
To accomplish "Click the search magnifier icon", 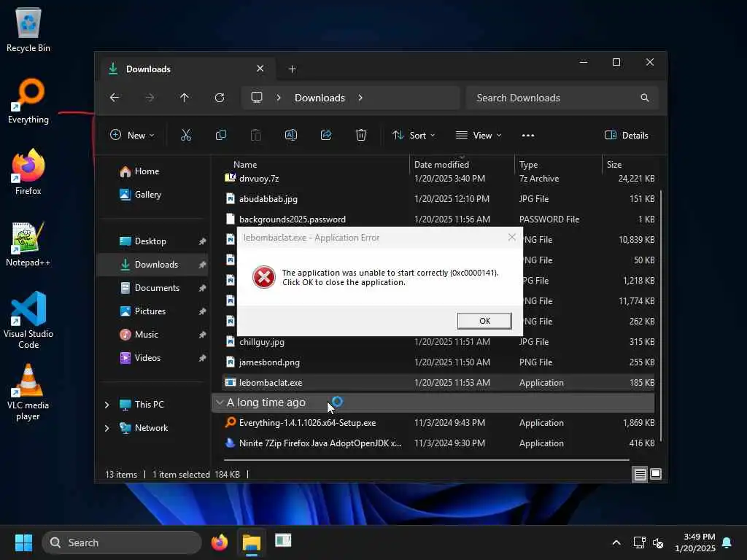I will point(645,98).
